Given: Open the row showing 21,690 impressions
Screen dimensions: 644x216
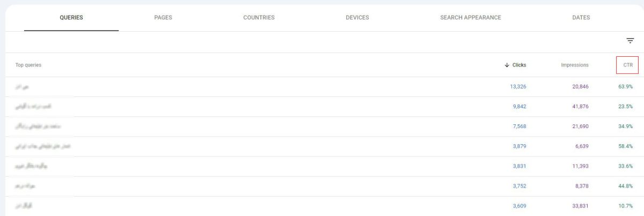Looking at the screenshot, I should 322,126.
